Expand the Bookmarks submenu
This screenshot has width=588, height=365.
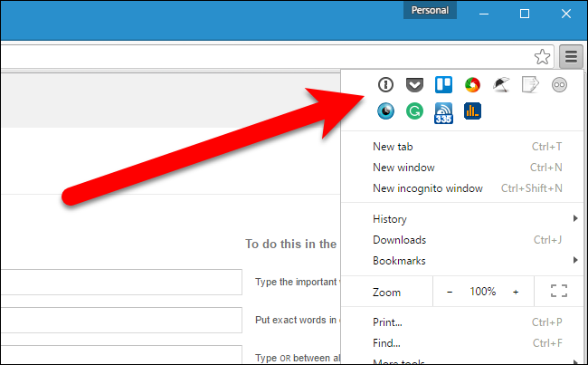coord(462,261)
